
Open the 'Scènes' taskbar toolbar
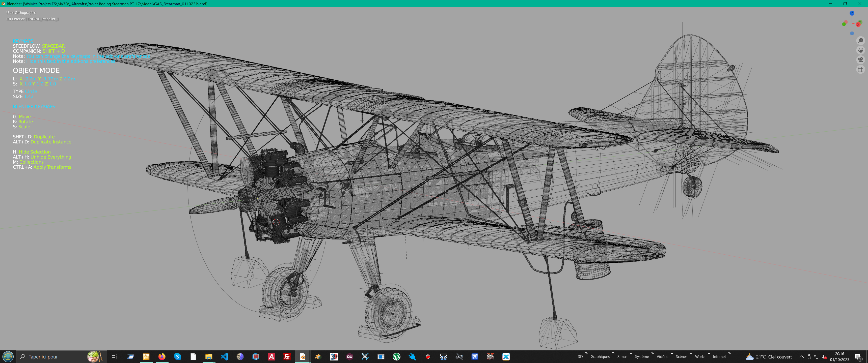pos(681,357)
